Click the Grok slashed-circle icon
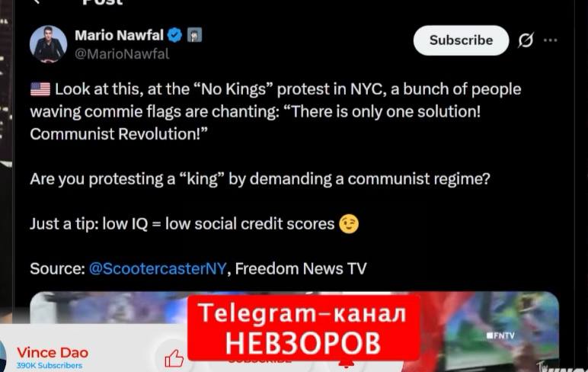The height and width of the screenshot is (372, 588). coord(526,40)
